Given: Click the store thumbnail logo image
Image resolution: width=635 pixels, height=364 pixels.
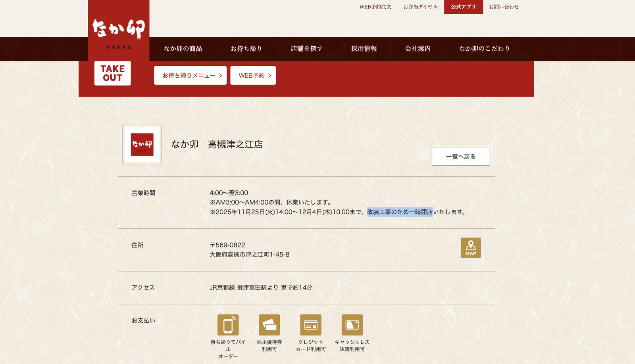Looking at the screenshot, I should tap(142, 145).
